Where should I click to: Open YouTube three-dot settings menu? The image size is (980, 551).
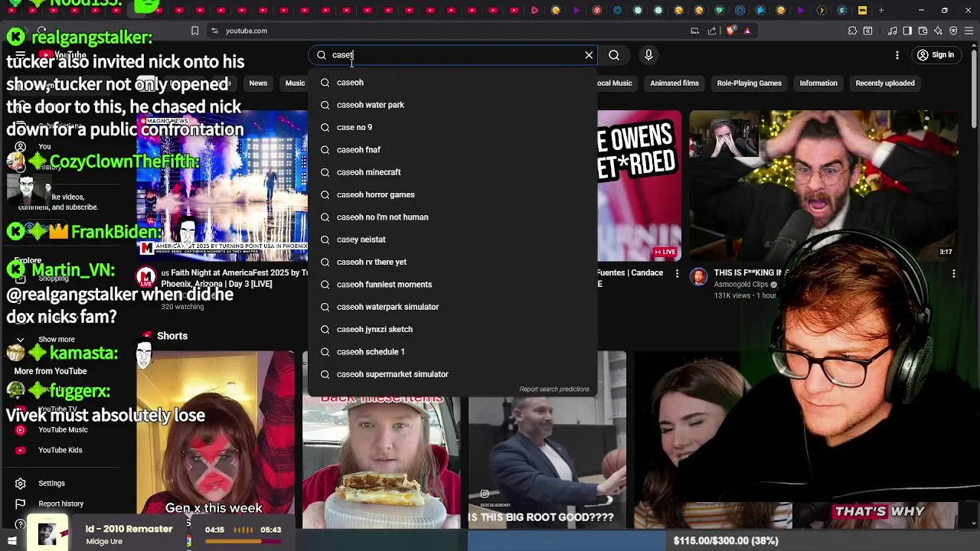click(x=897, y=55)
